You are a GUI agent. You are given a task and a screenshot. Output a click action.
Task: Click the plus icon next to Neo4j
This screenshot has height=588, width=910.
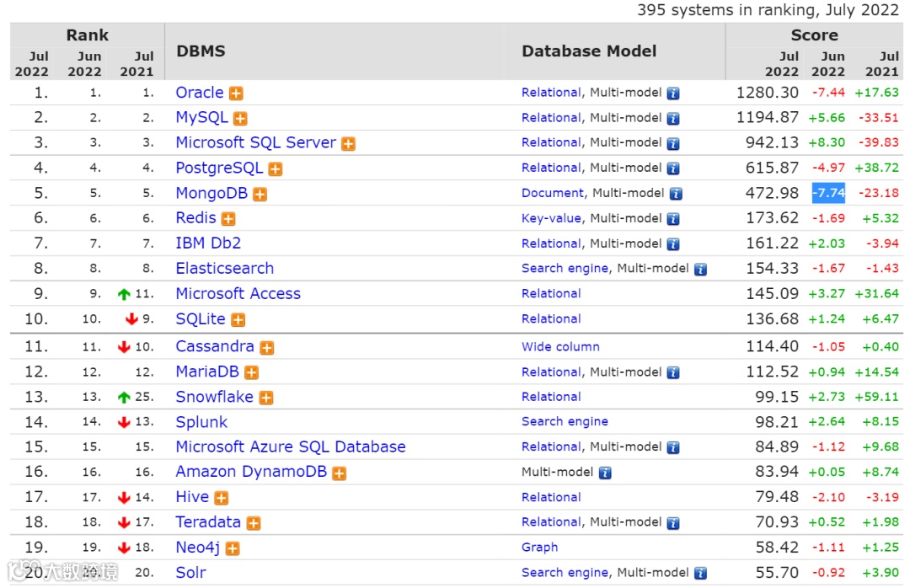pyautogui.click(x=233, y=548)
